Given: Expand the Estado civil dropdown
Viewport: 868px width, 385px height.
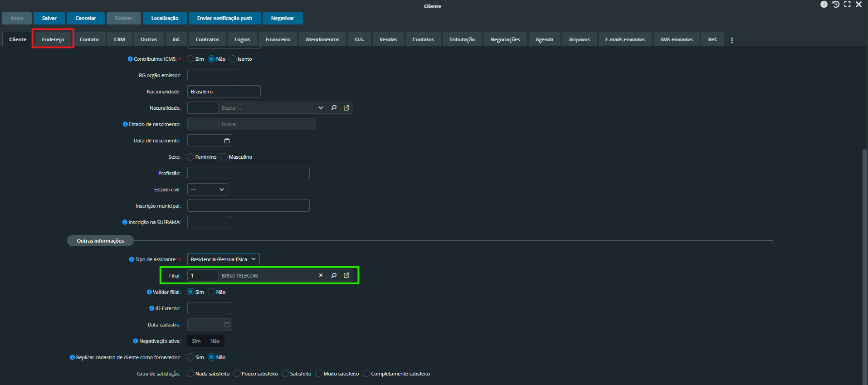Looking at the screenshot, I should pyautogui.click(x=208, y=190).
